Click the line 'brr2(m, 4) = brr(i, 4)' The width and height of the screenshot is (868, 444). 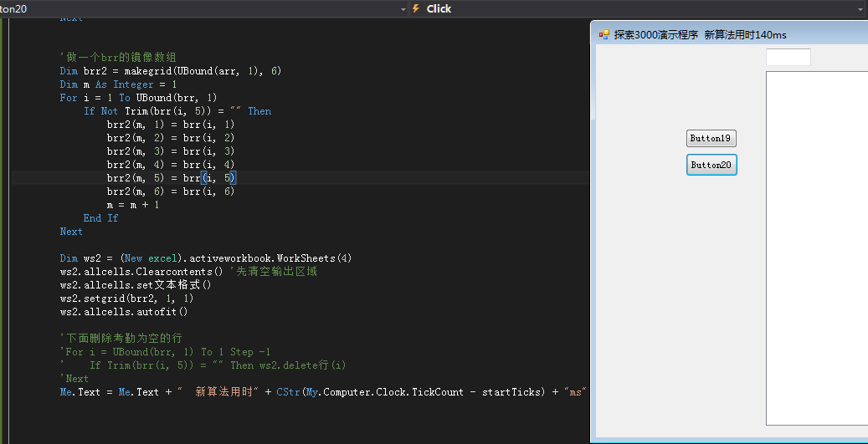pyautogui.click(x=171, y=164)
